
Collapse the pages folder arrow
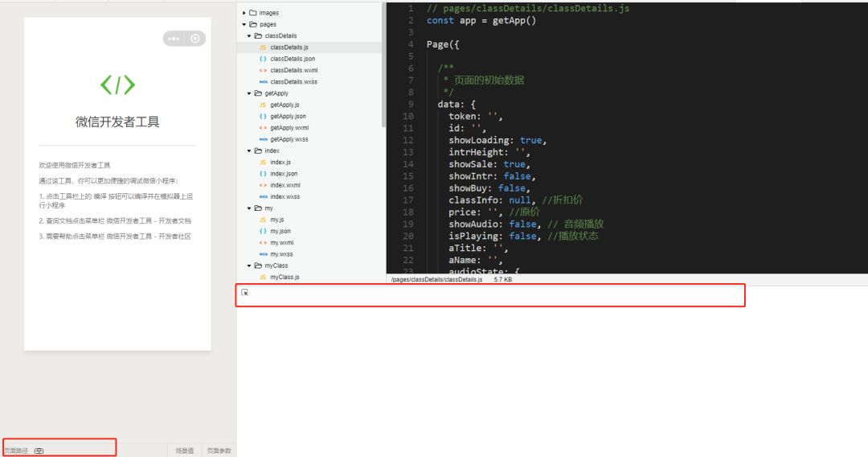pos(244,24)
